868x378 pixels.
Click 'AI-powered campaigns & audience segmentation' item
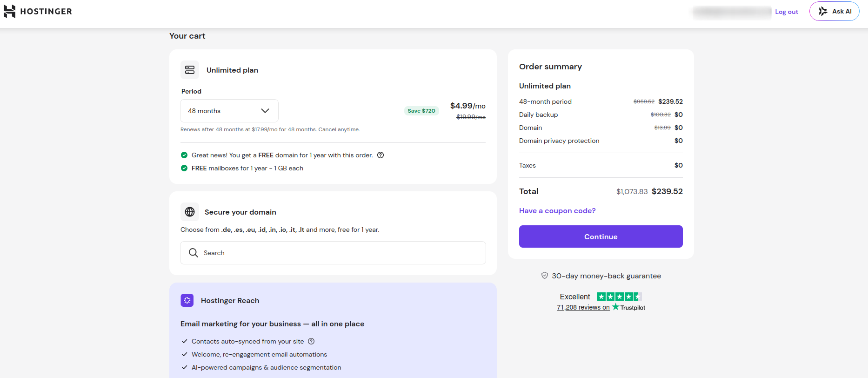click(266, 367)
